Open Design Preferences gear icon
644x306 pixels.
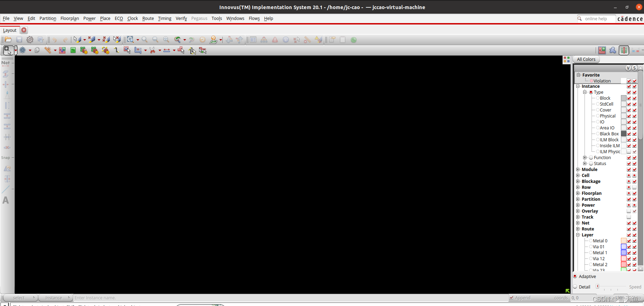30,40
